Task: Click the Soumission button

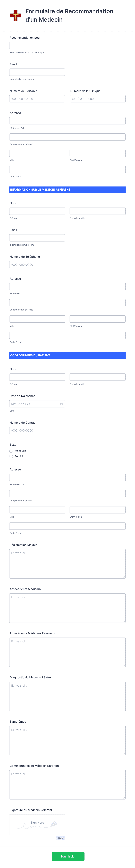Action: 68,856
